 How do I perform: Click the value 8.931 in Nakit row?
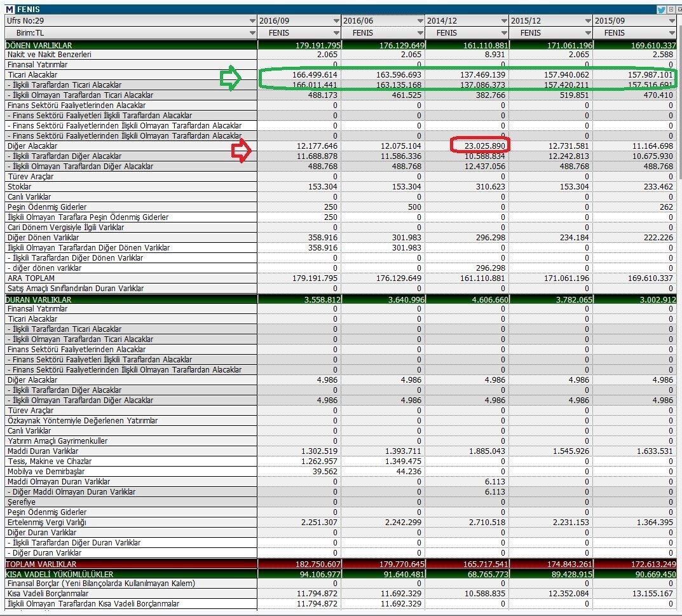[495, 55]
